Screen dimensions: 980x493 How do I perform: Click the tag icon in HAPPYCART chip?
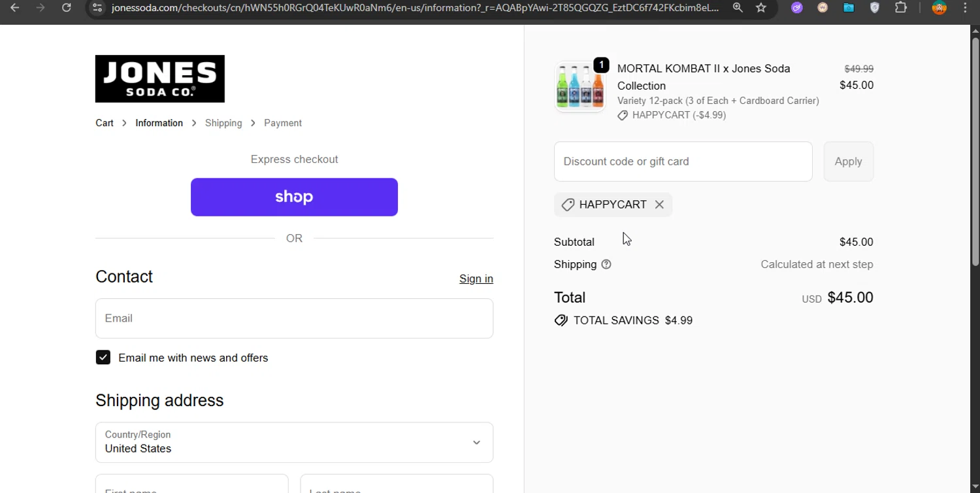568,205
